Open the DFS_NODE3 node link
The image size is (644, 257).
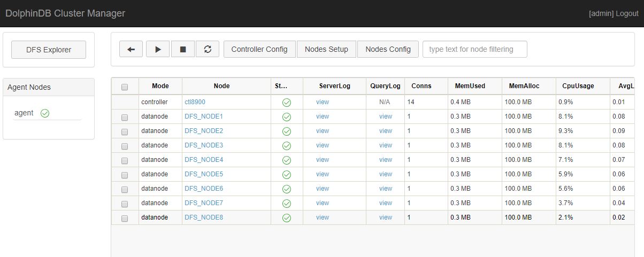(204, 145)
